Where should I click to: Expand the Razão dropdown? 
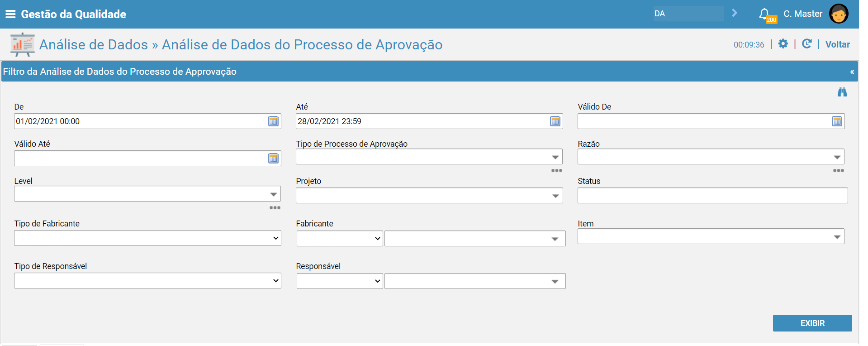pos(837,157)
